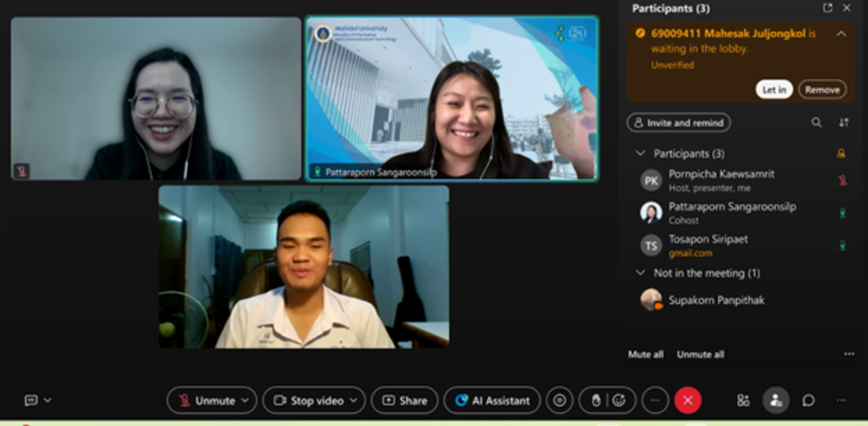Click Mute all
The image size is (868, 426).
click(645, 354)
